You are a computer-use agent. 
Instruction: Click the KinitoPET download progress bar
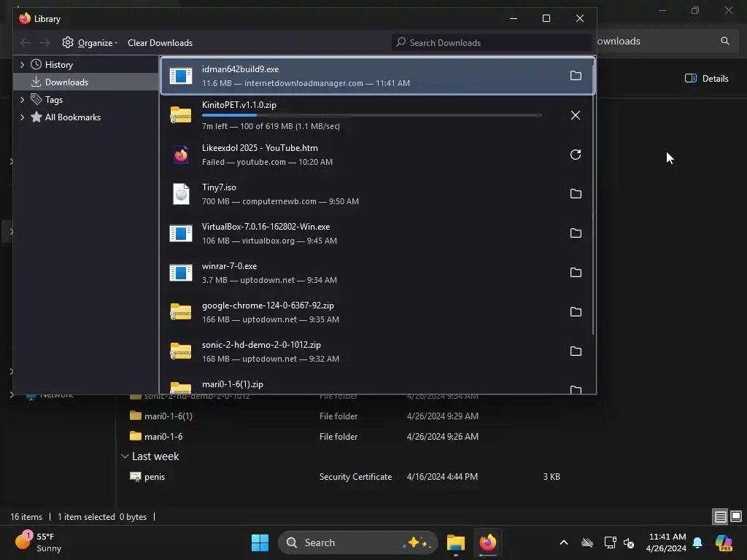coord(371,115)
